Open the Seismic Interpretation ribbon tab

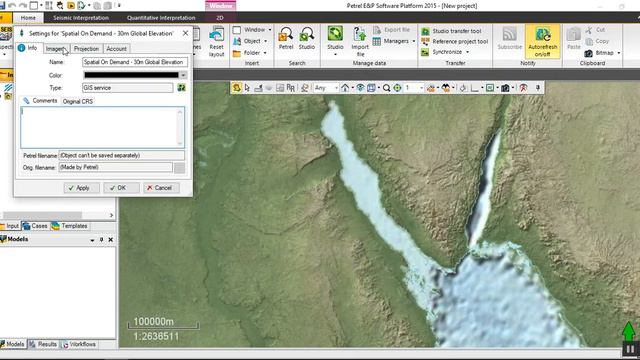81,18
